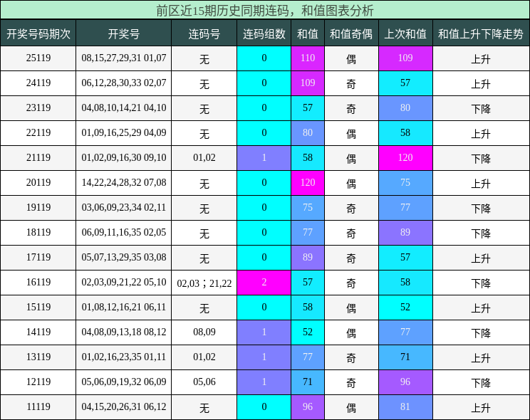
Task: Click sum value 109 in row 24119
Action: (x=308, y=83)
